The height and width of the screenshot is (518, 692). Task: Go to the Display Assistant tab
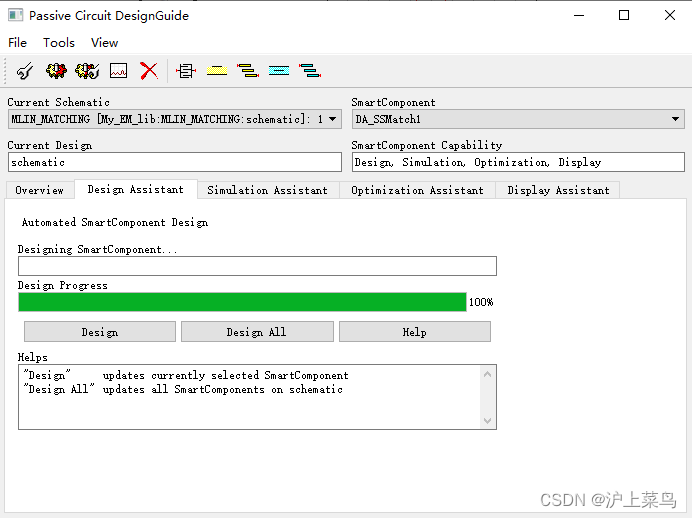coord(558,190)
